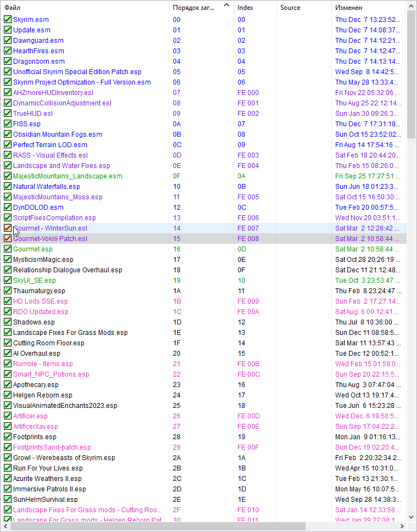Image resolution: width=417 pixels, height=532 pixels.
Task: Uncheck the Gourmet.esp checkbox
Action: [8, 249]
